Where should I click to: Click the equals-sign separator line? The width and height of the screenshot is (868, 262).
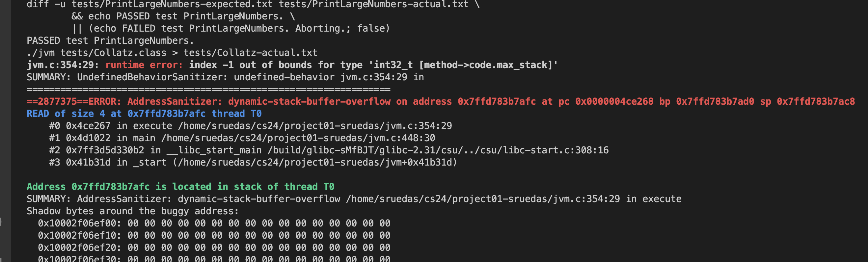208,90
